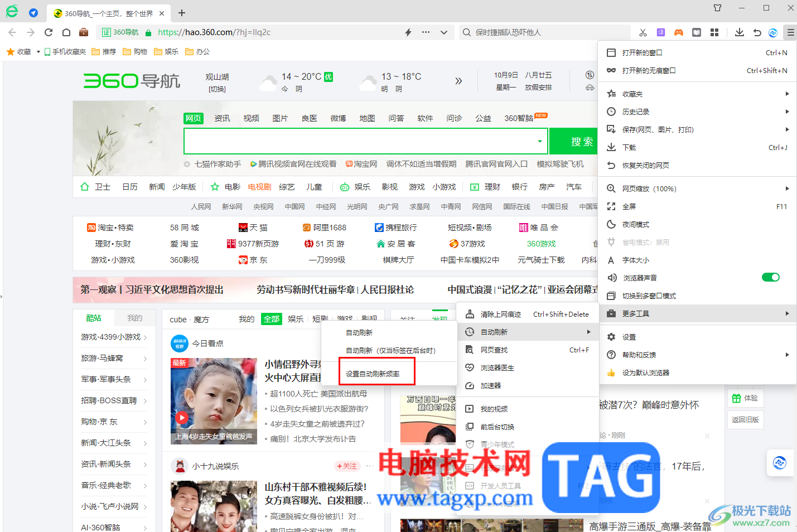Switch to the 资讯 search tab
797x532 pixels.
tap(222, 118)
